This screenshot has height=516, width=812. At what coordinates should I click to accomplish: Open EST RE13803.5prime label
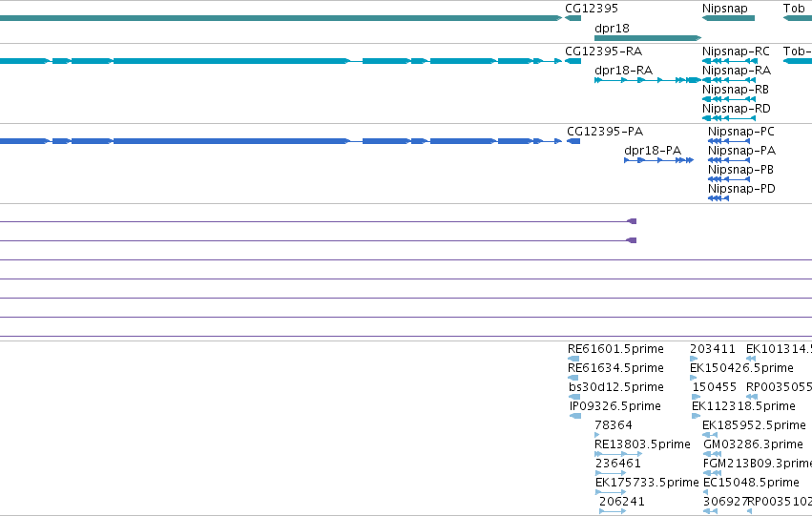(643, 444)
